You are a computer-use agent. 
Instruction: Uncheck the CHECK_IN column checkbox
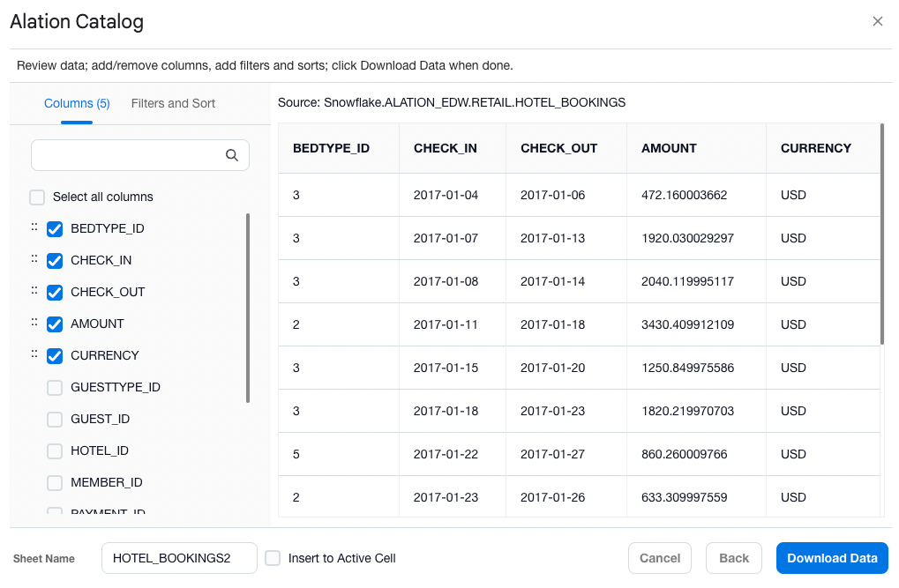(x=55, y=261)
